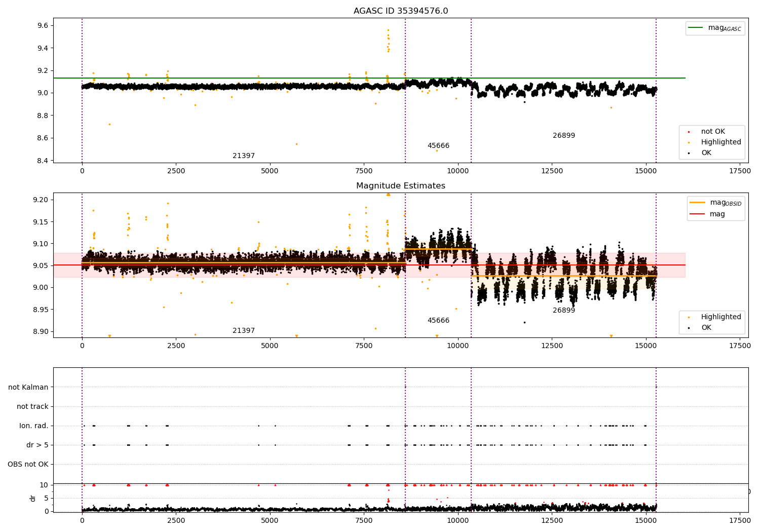Viewport: 760px width, 532px height.
Task: Click the 9.20 y-axis tick label
Action: click(41, 200)
